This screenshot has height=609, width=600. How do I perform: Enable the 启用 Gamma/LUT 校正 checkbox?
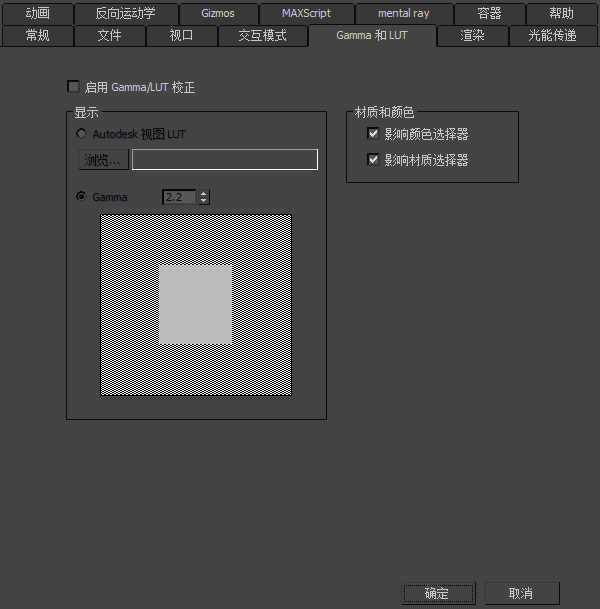coord(73,87)
